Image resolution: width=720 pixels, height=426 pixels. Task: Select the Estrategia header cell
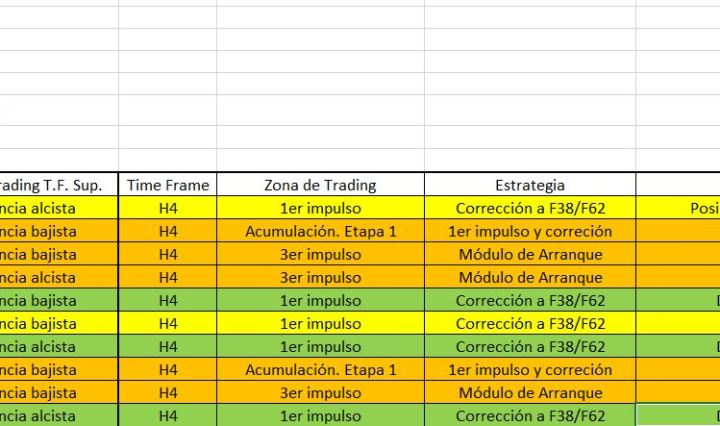tap(530, 185)
